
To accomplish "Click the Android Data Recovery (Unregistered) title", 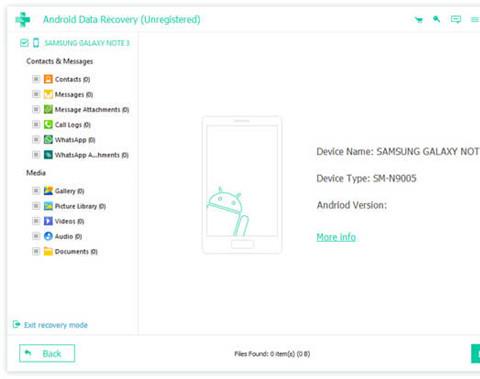I will 122,20.
